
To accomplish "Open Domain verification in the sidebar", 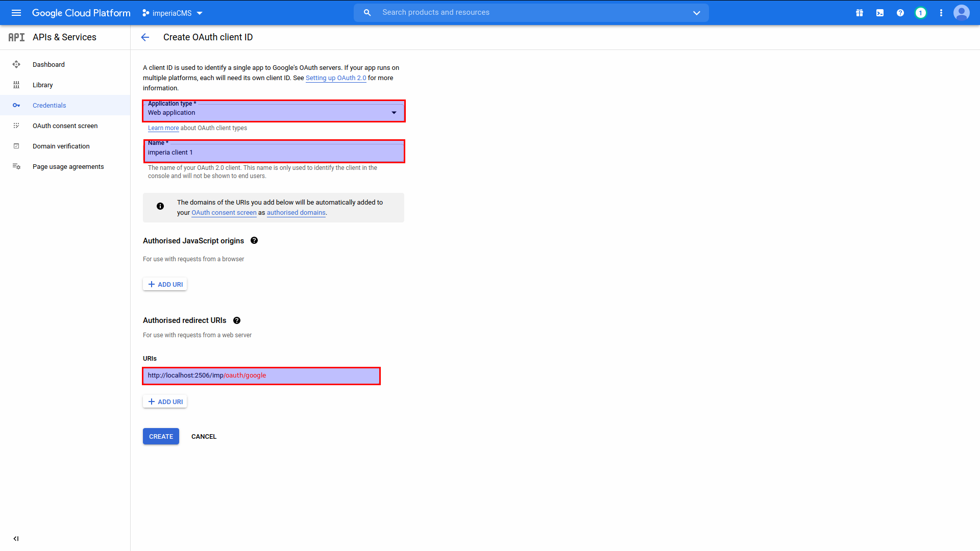I will 65,146.
